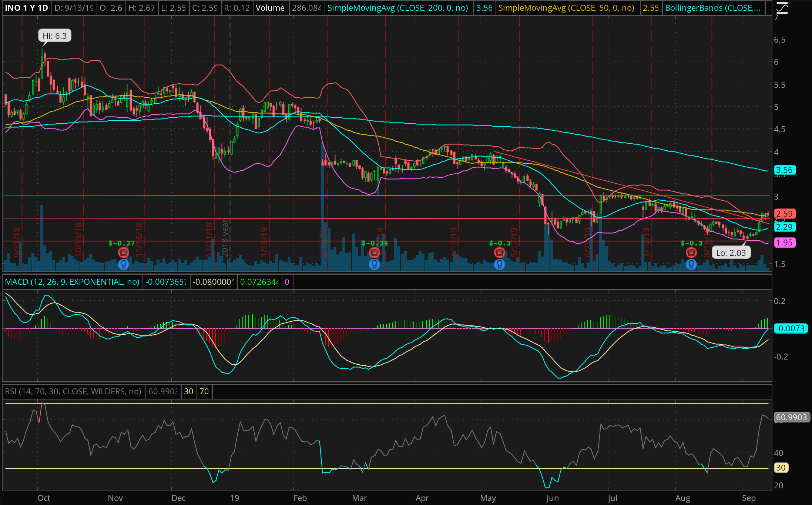Viewport: 812px width, 505px height.
Task: Click the Feb label on time axis
Action: pyautogui.click(x=300, y=498)
